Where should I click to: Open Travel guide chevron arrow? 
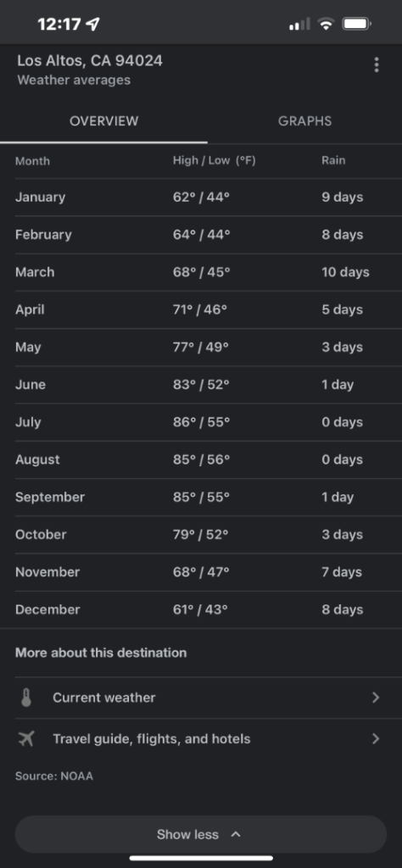pyautogui.click(x=376, y=738)
